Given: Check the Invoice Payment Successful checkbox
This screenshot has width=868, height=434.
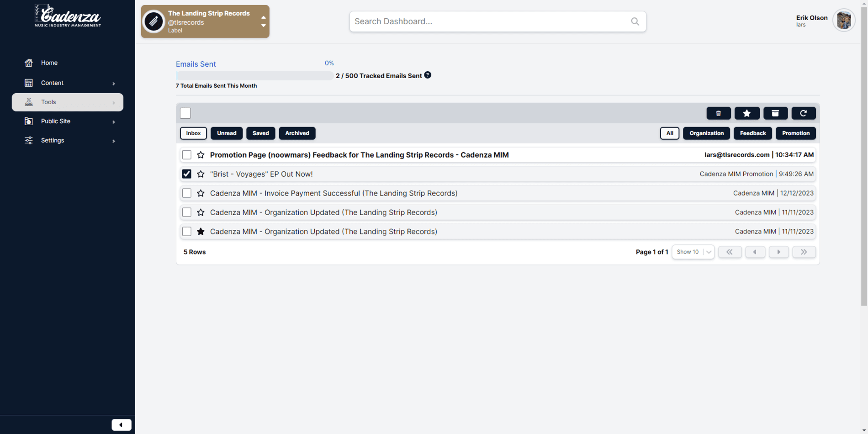Looking at the screenshot, I should click(186, 193).
